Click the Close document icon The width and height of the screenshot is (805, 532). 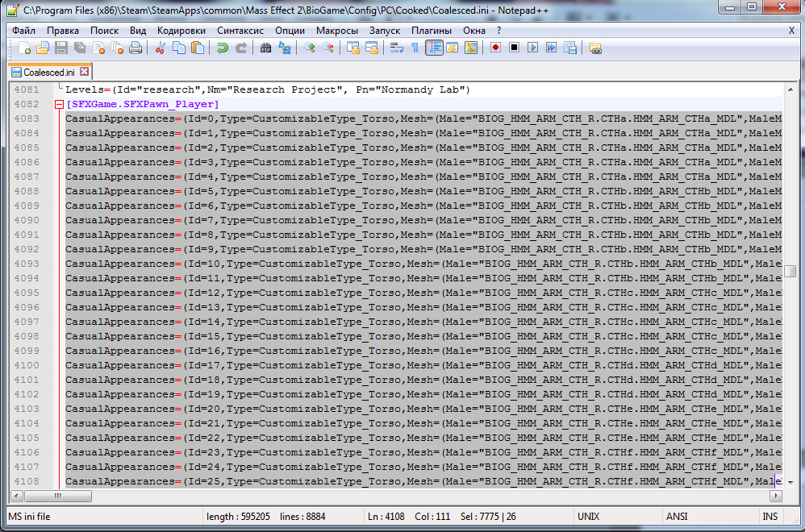[x=98, y=48]
